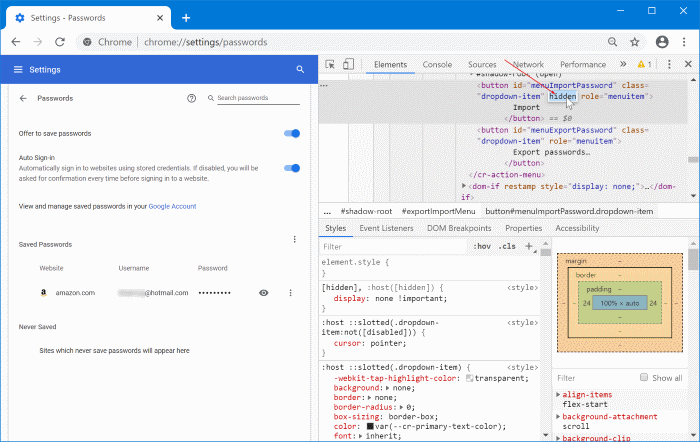
Task: Check the Show all checkbox in the computed pane
Action: tap(642, 378)
